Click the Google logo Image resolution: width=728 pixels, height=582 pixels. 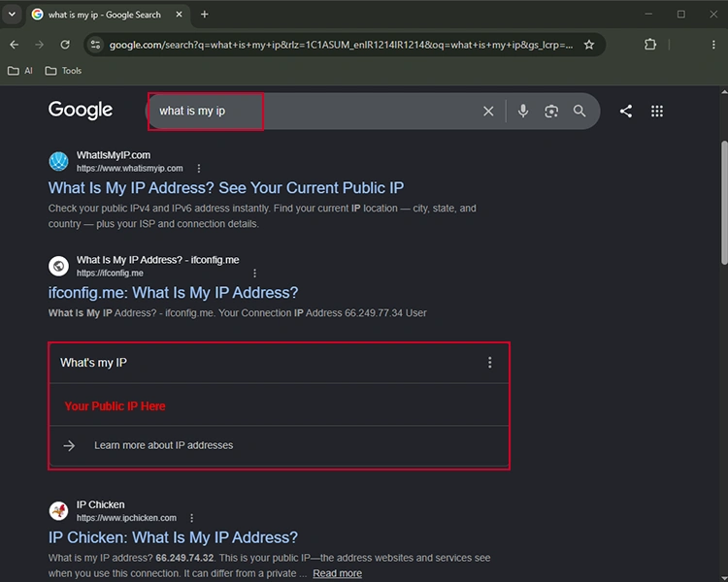[81, 111]
